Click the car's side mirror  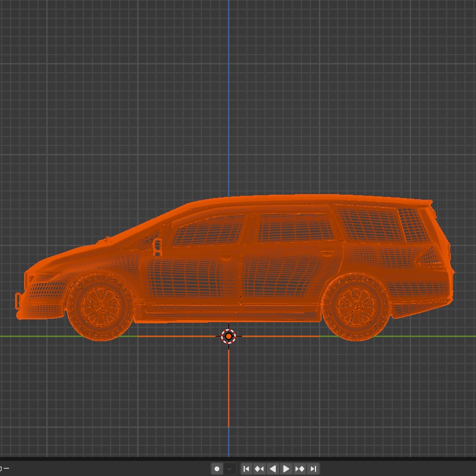158,245
